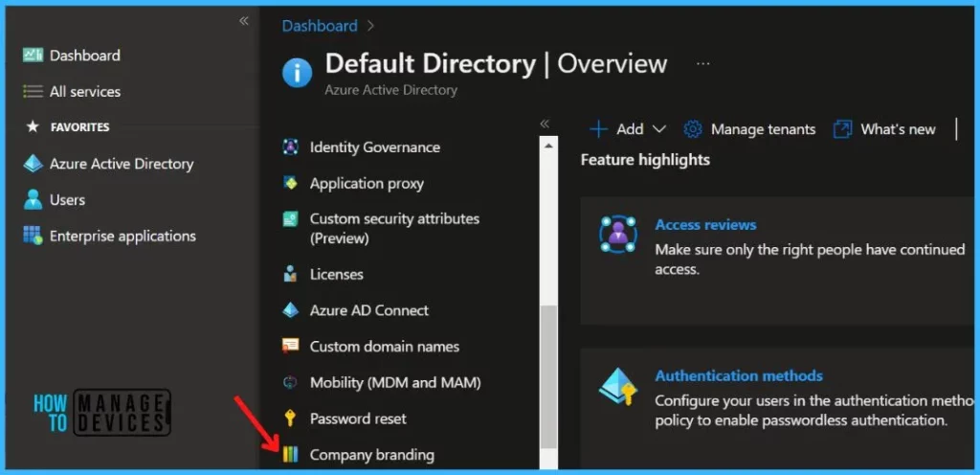Open Dashboard from the left sidebar
The height and width of the screenshot is (475, 980).
(85, 55)
